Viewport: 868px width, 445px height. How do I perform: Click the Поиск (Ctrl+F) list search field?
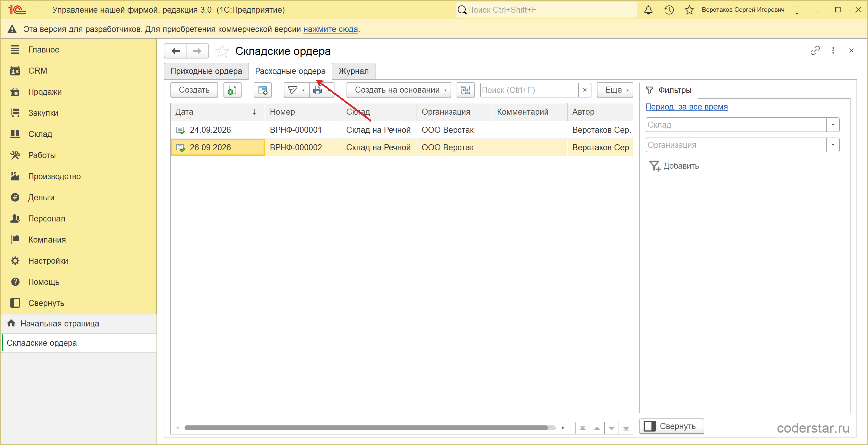[x=529, y=90]
